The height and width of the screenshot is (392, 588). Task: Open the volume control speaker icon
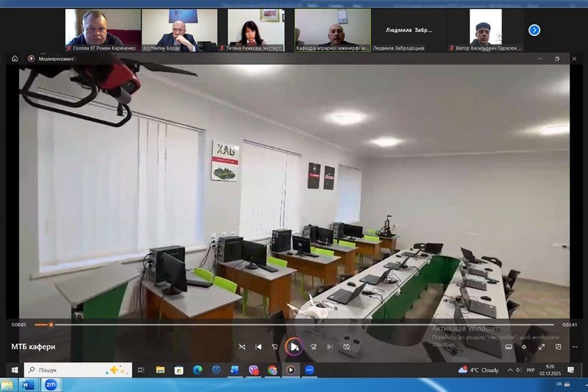point(524,347)
